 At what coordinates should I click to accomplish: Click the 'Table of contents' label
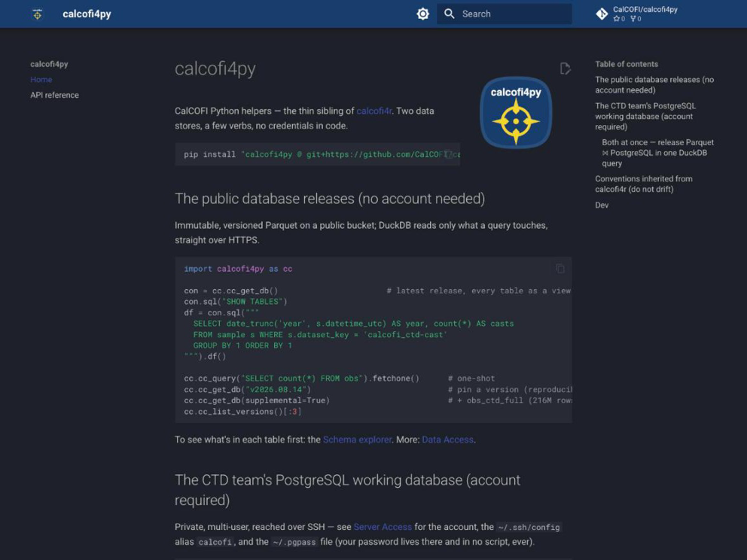click(x=627, y=64)
